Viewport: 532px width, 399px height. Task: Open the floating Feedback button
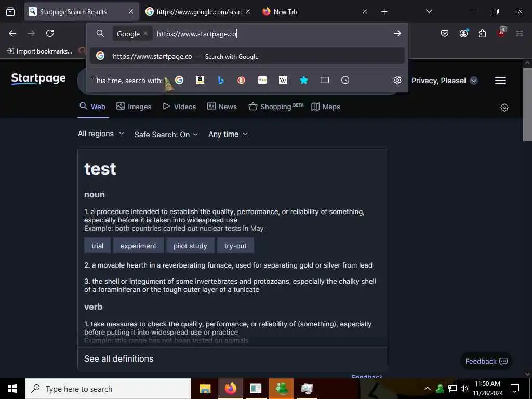(x=486, y=362)
